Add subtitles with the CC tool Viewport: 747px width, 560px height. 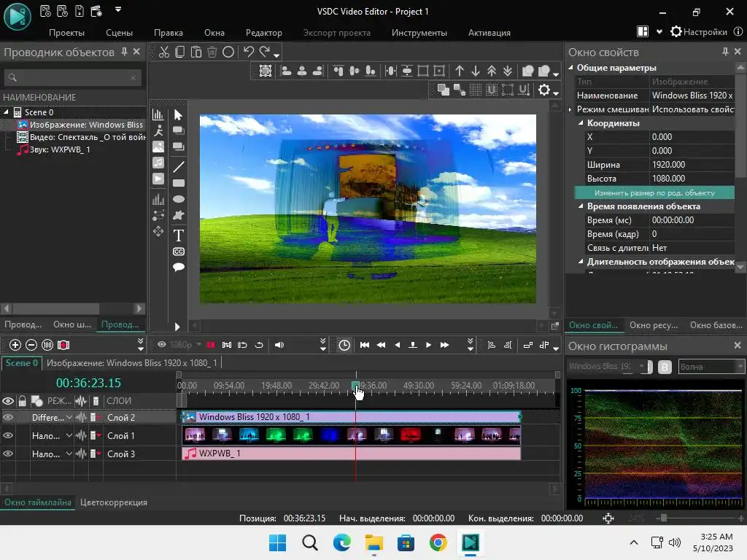(179, 252)
